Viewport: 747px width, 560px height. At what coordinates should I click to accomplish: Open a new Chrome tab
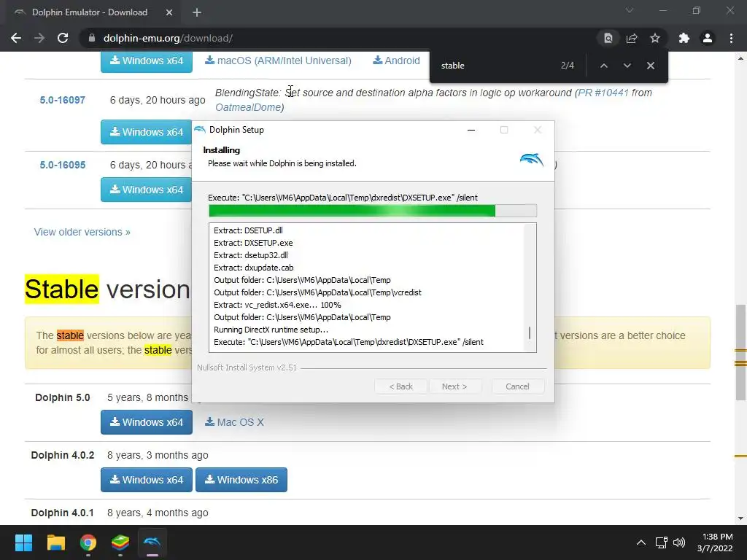click(197, 12)
